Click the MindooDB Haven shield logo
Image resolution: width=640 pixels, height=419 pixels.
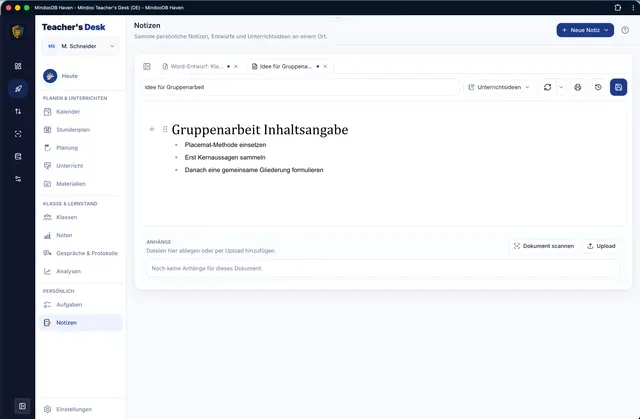18,31
